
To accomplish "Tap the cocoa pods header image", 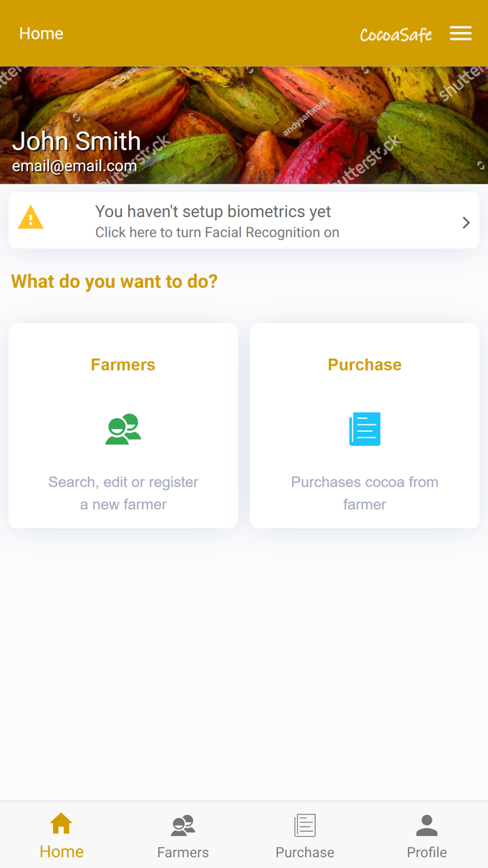I will pos(244,126).
